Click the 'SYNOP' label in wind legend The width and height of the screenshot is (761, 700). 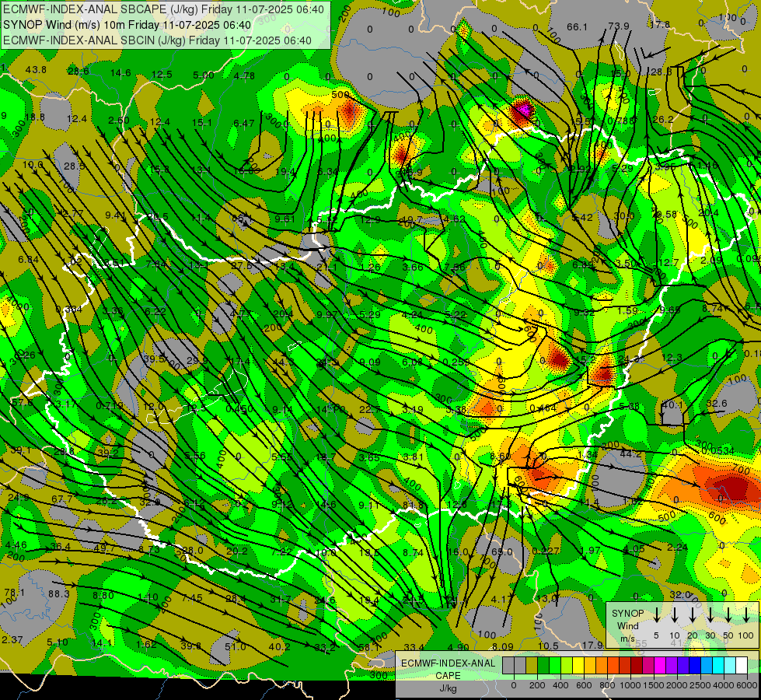[x=627, y=614]
